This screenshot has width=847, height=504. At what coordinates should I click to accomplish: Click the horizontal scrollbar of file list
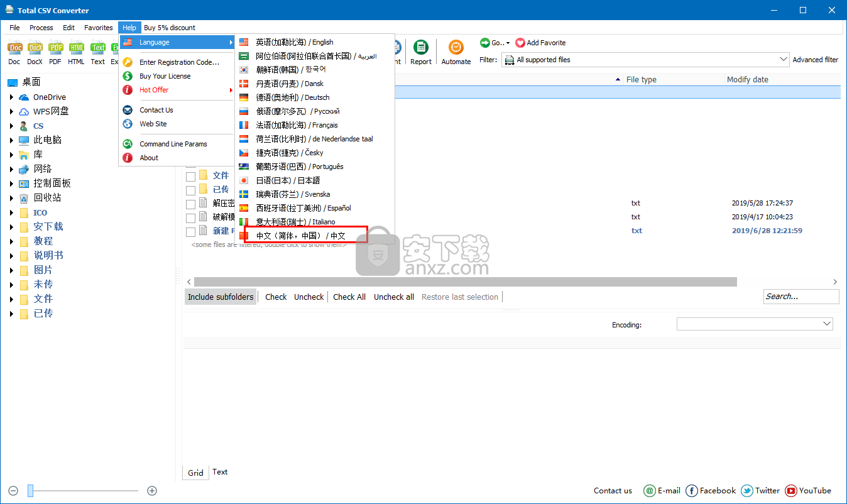point(465,282)
